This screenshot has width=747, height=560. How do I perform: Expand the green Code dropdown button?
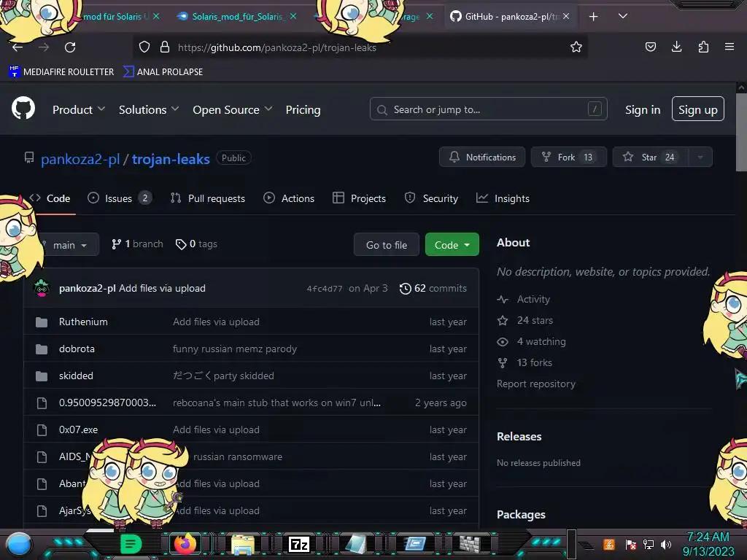click(x=452, y=245)
